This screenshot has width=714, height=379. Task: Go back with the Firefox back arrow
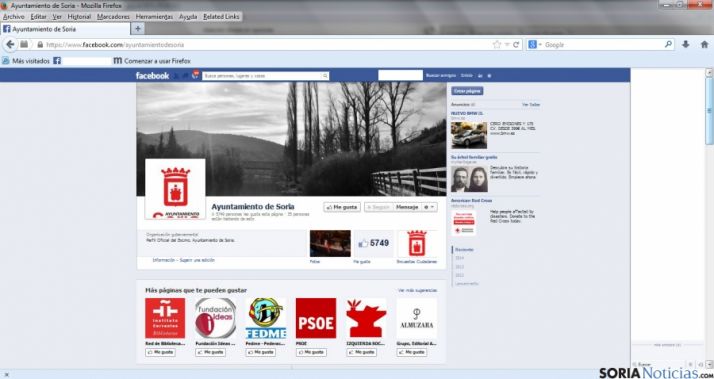click(x=10, y=45)
